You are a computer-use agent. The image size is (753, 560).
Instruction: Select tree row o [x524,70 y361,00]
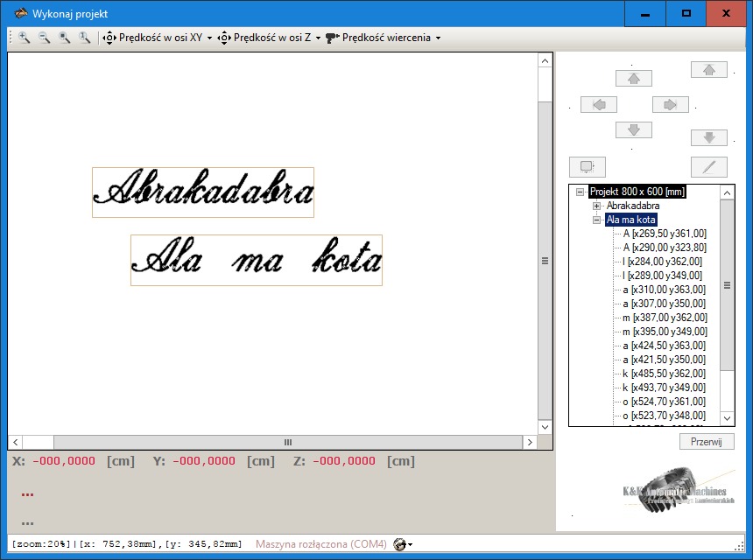[x=665, y=401]
